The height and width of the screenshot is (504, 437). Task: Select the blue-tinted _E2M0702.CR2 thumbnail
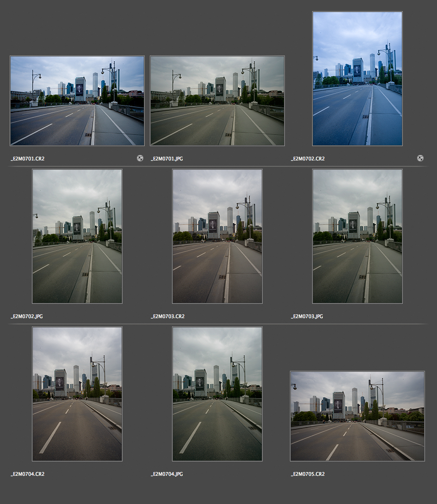357,79
